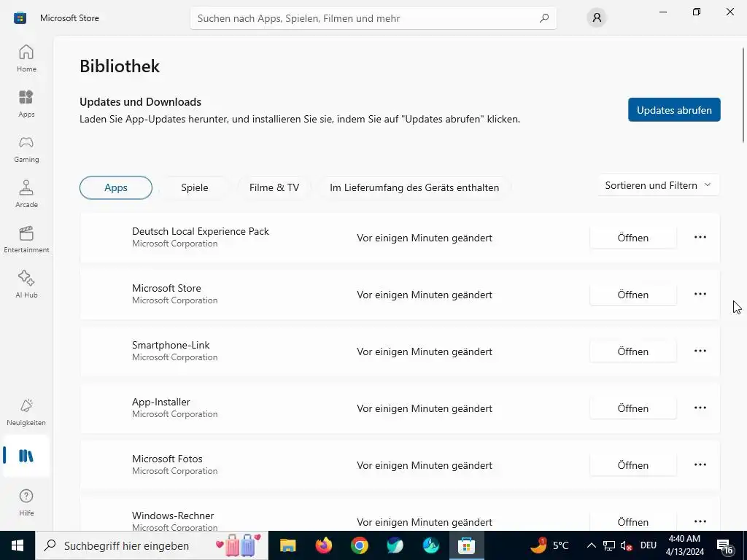
Task: Open more options for Smartphone-Link
Action: (x=700, y=351)
